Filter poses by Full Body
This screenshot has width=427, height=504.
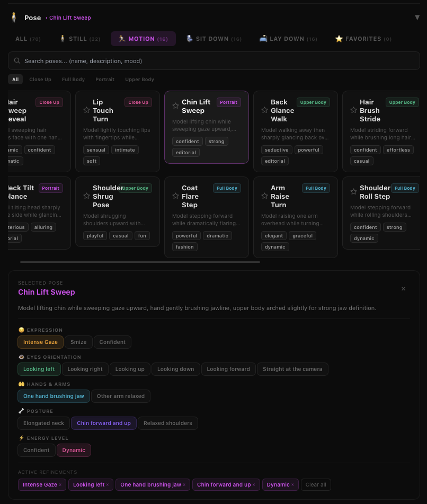[x=73, y=79]
